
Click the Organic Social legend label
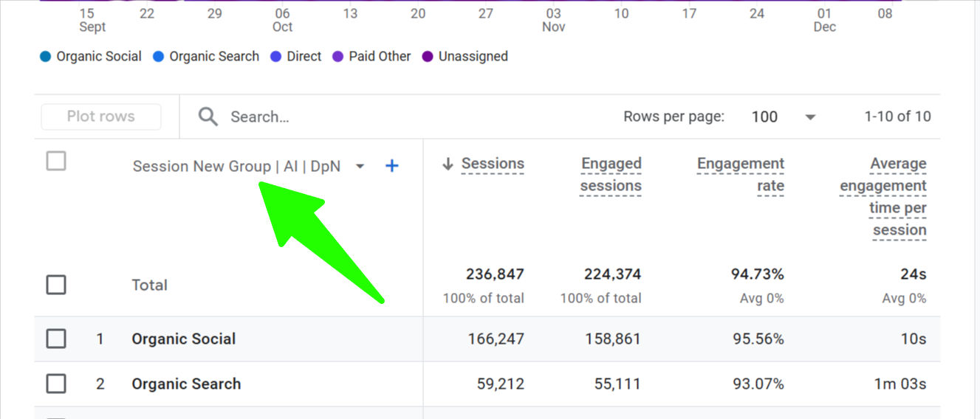tap(99, 57)
